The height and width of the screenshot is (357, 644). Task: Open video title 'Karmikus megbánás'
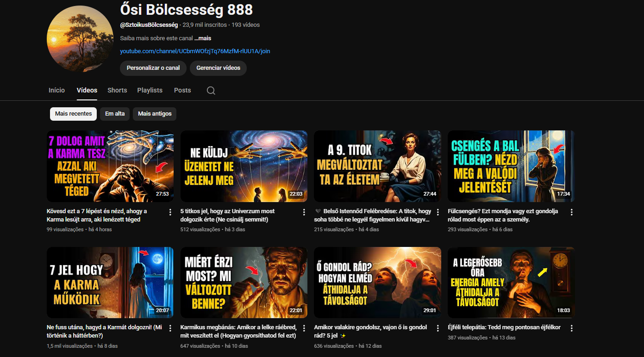(x=238, y=332)
